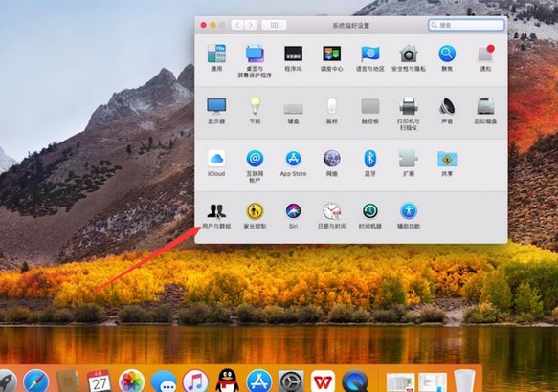558x392 pixels.
Task: Click the forward arrow in toolbar
Action: coord(251,25)
